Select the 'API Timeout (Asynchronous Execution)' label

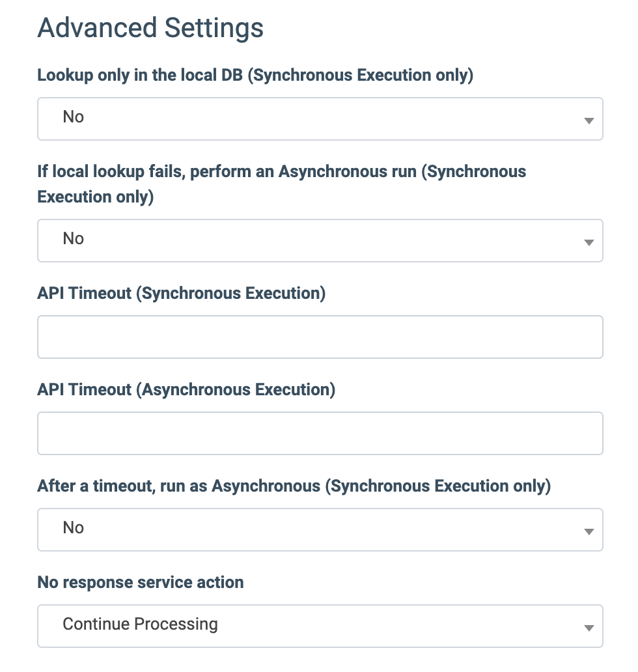[186, 390]
